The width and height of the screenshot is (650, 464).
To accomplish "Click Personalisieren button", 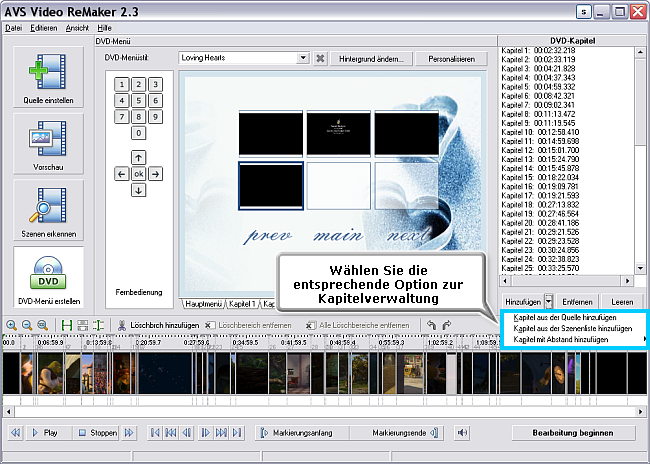I will pyautogui.click(x=451, y=59).
